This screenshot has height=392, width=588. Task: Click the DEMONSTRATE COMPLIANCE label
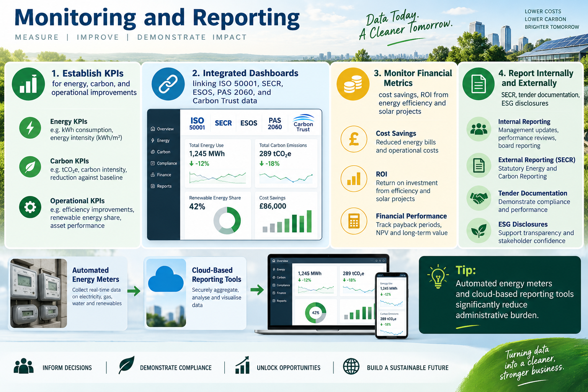pyautogui.click(x=176, y=368)
